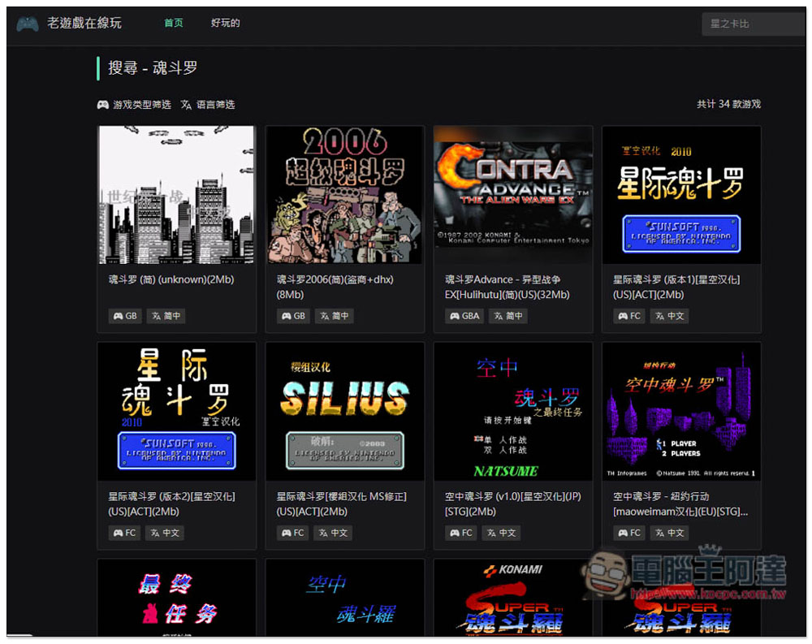Click the GB tag under 魂斗罗2006

click(x=294, y=316)
